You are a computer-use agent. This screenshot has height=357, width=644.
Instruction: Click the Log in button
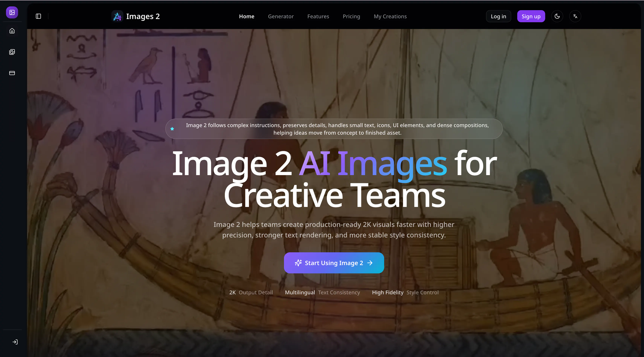click(498, 16)
